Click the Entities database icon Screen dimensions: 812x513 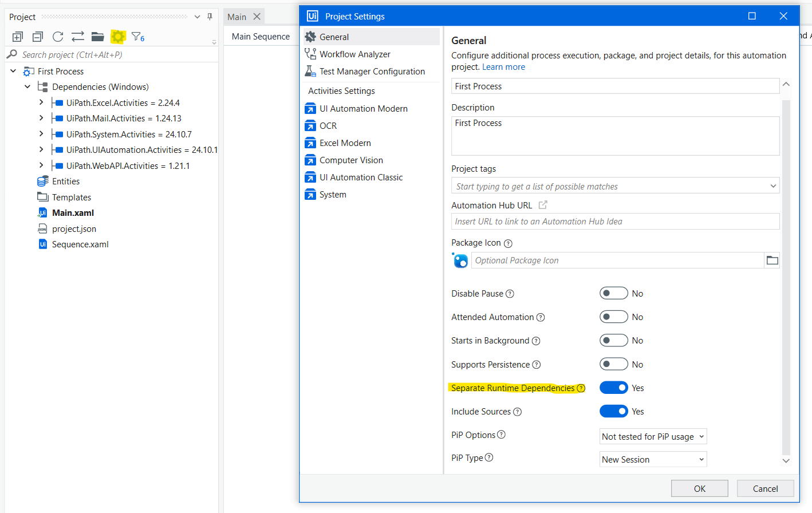click(42, 181)
